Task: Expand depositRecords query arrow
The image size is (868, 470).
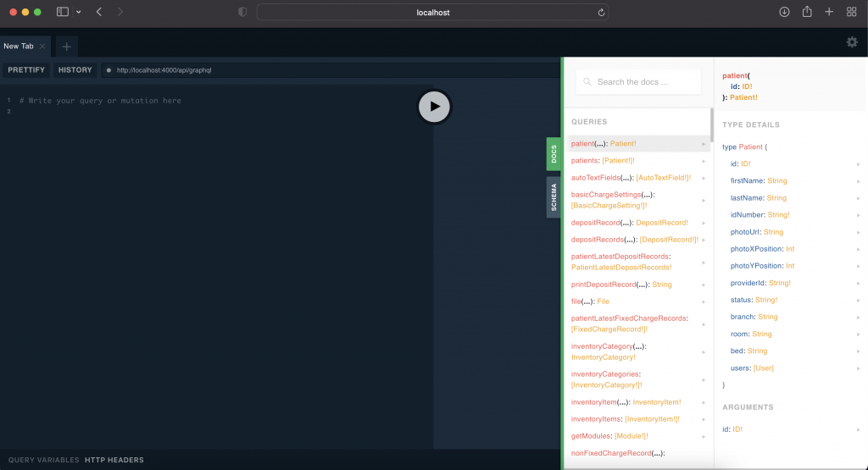Action: (704, 240)
